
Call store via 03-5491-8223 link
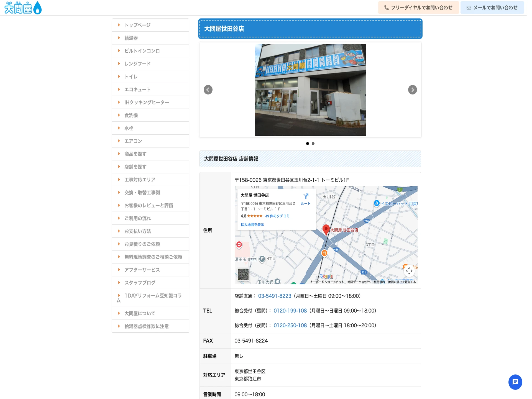coord(275,296)
